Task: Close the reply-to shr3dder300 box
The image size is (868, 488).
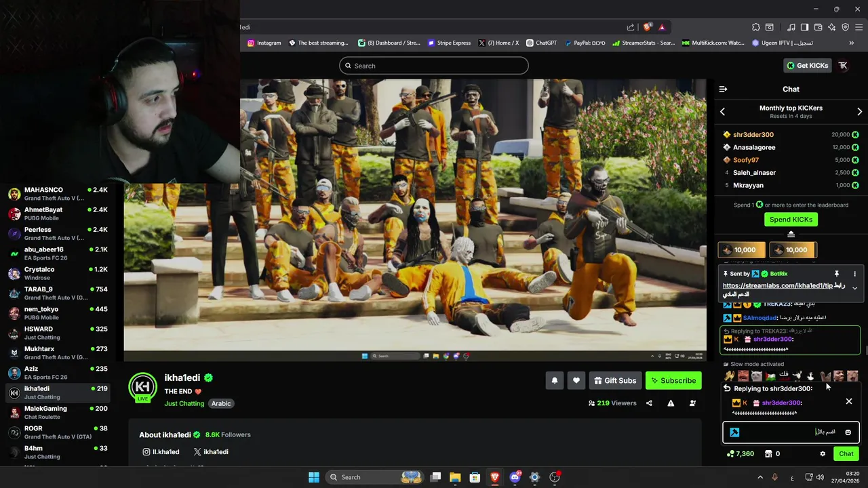Action: click(x=848, y=401)
